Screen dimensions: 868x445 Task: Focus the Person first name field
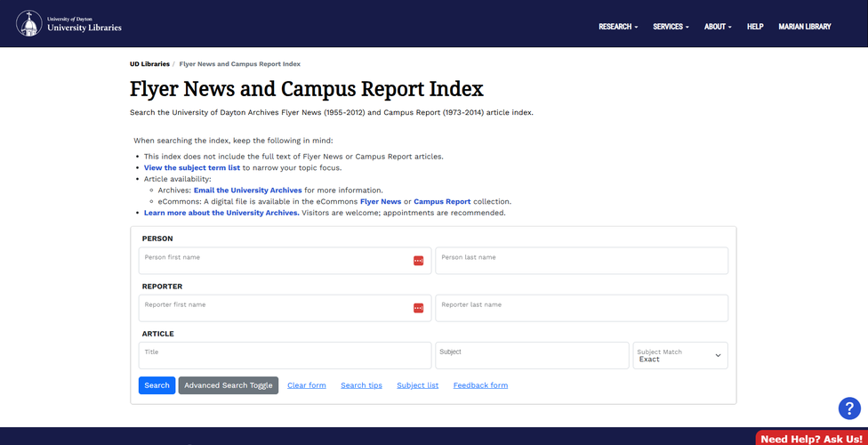coord(285,261)
